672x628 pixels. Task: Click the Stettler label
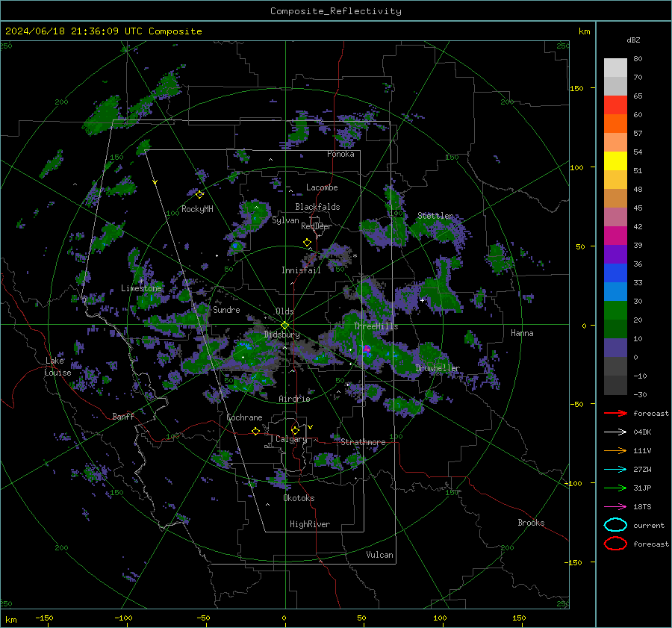coord(435,216)
